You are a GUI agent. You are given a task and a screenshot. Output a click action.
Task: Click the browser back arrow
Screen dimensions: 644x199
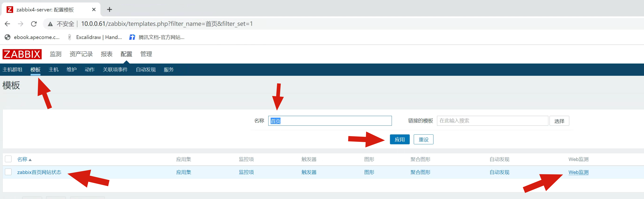[x=7, y=24]
